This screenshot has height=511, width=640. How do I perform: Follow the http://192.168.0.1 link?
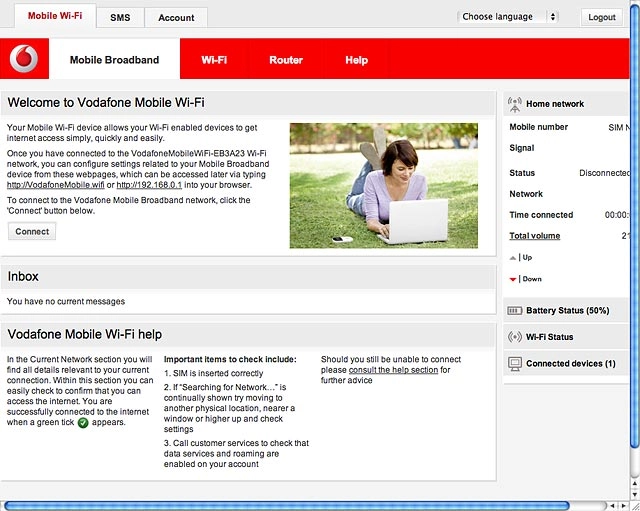149,185
